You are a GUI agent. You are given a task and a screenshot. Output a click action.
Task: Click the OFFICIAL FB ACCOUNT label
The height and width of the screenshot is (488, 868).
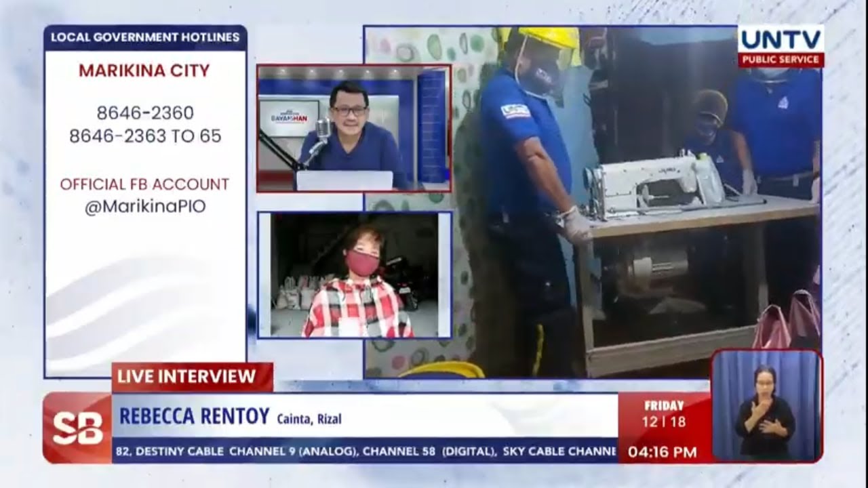coord(144,184)
